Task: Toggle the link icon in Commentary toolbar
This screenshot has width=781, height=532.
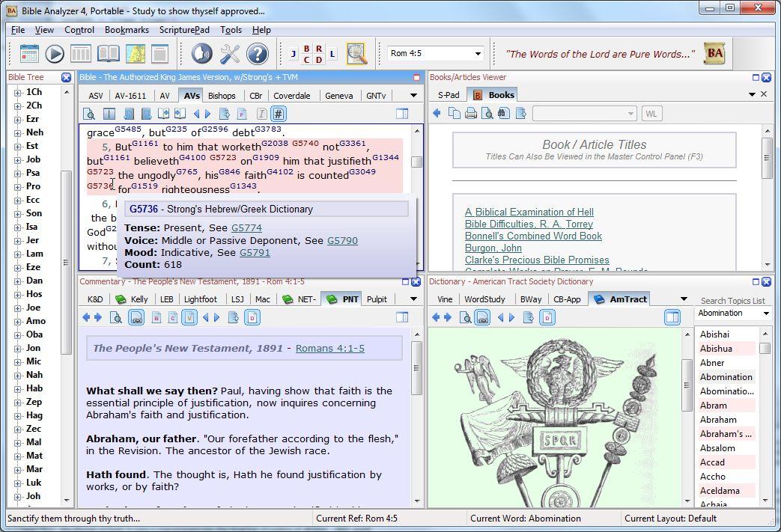Action: pyautogui.click(x=136, y=317)
